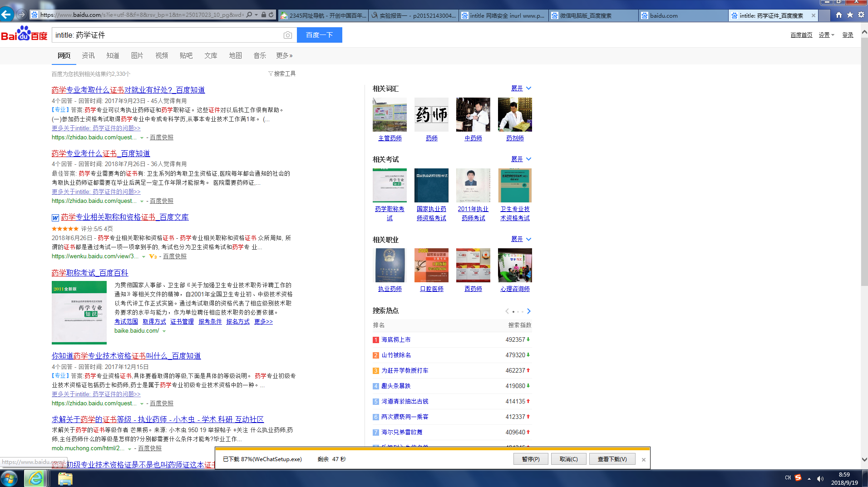
Task: Open 搜索工具 filter options
Action: point(282,74)
